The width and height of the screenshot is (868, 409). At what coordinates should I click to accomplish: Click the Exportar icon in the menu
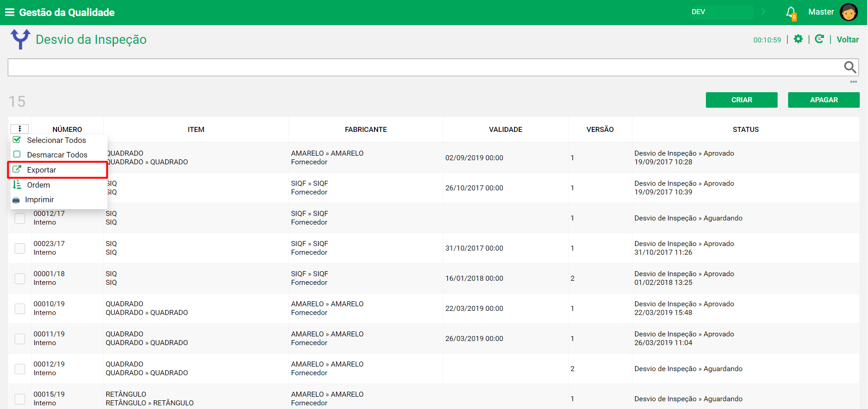click(x=17, y=169)
